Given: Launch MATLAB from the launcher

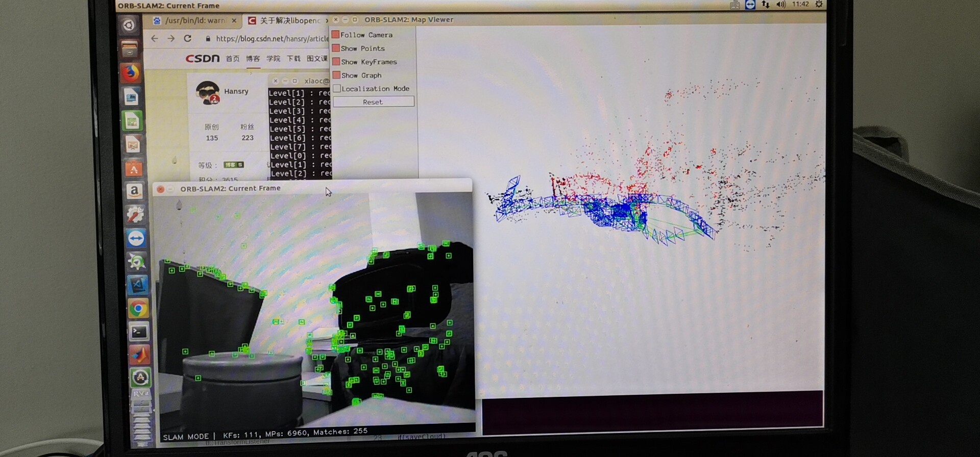Looking at the screenshot, I should (x=139, y=354).
